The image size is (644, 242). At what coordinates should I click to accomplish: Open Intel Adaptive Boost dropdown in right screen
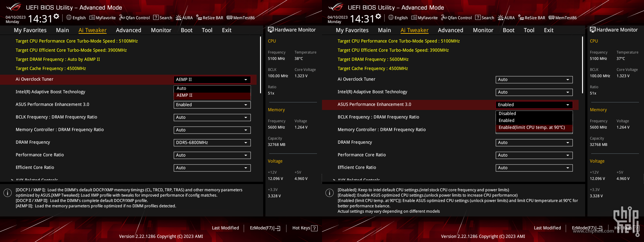(534, 92)
